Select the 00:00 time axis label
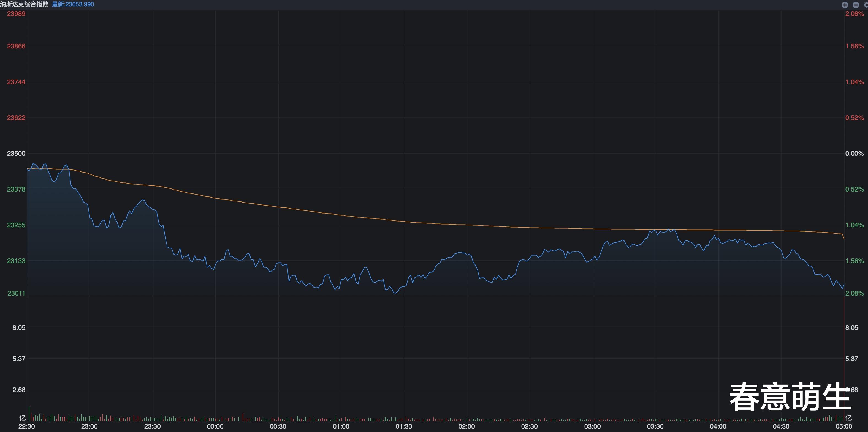Image resolution: width=868 pixels, height=432 pixels. coord(215,426)
